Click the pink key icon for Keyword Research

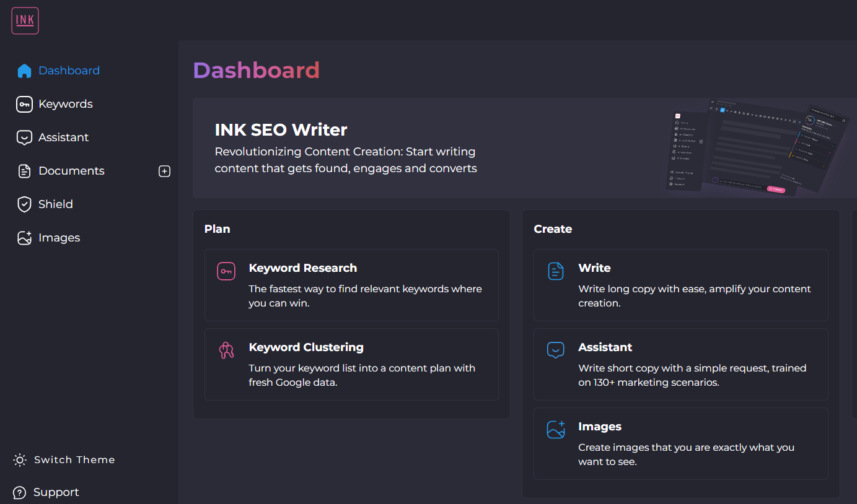click(226, 271)
